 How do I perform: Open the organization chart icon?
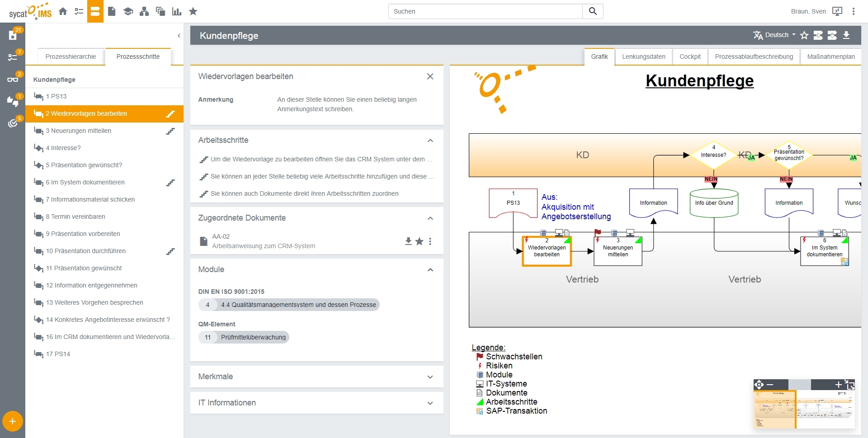pos(144,11)
